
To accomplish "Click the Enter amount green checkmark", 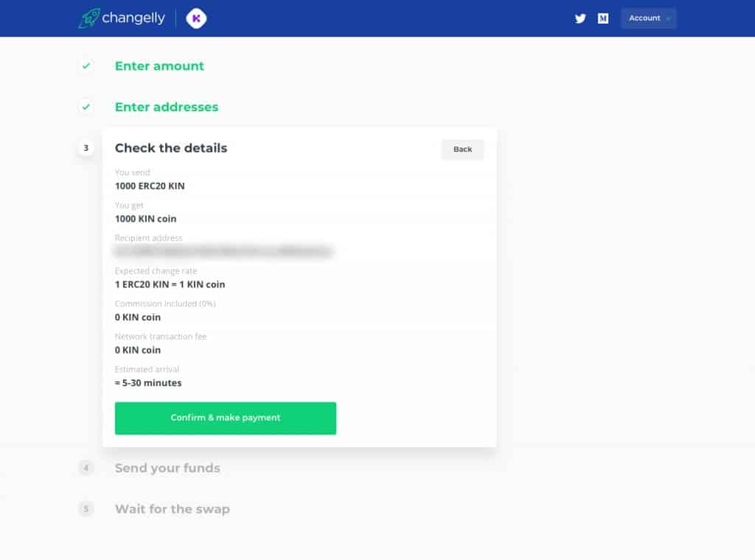I will (86, 66).
